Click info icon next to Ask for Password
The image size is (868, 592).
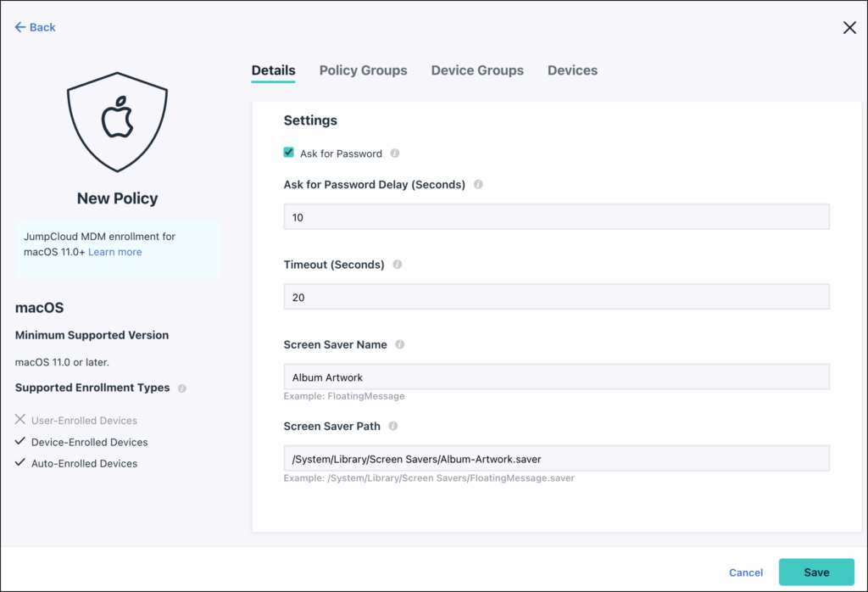tap(395, 154)
